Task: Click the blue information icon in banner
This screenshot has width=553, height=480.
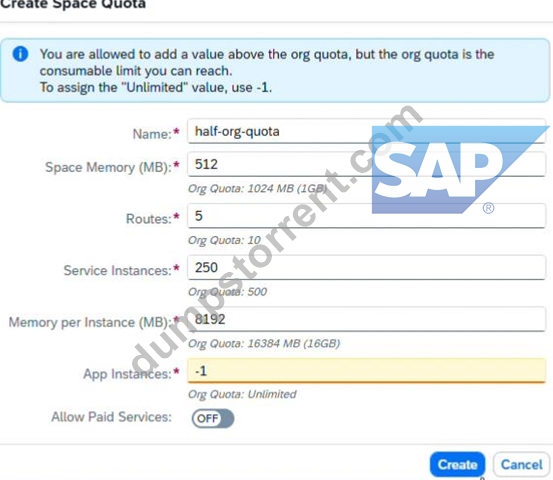Action: [x=20, y=54]
